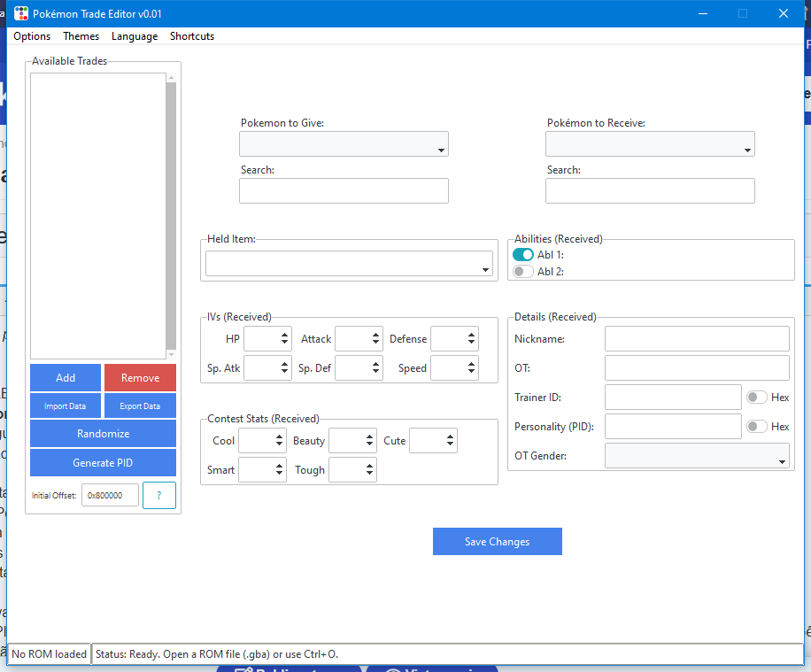
Task: Toggle Hex mode for Personality PID
Action: click(756, 427)
